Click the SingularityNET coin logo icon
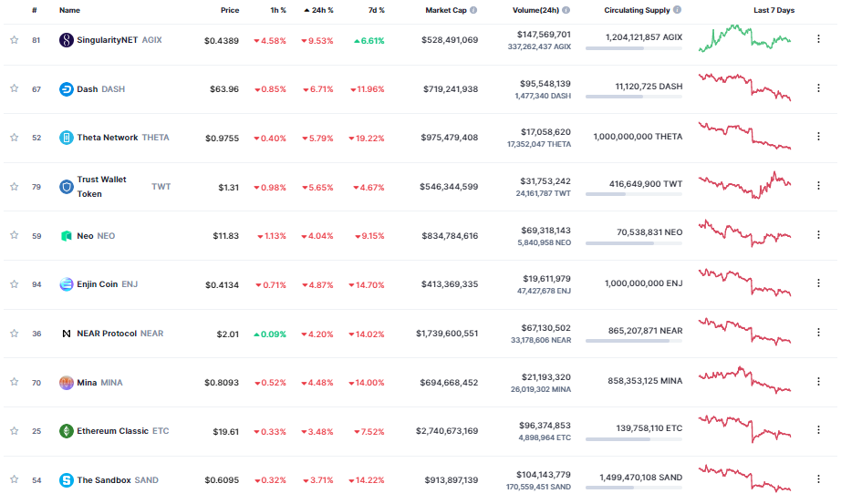 66,40
